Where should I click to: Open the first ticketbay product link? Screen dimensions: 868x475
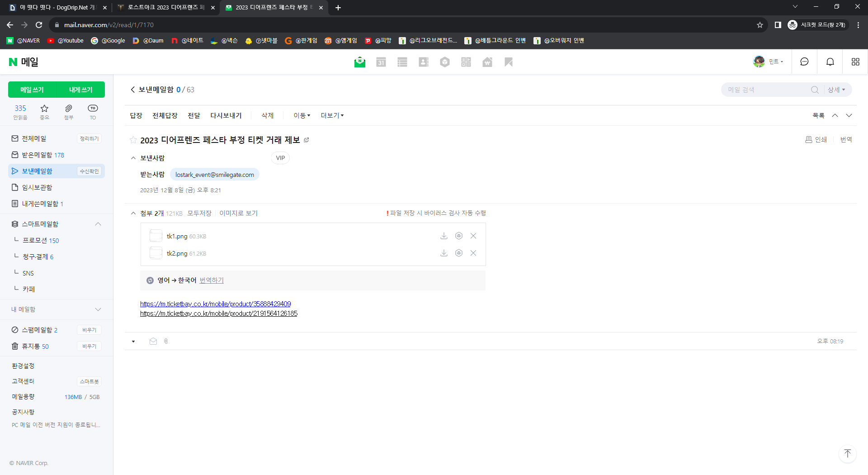pos(215,304)
